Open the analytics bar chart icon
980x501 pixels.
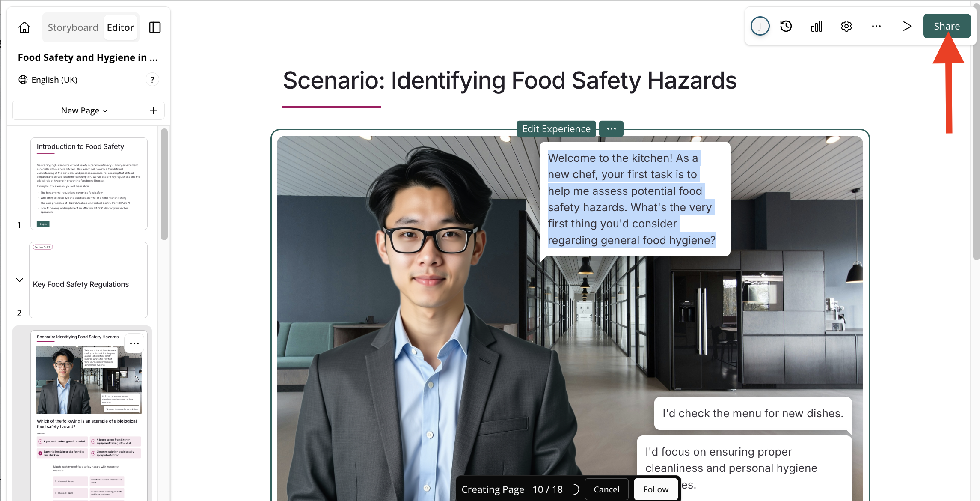[x=816, y=26]
